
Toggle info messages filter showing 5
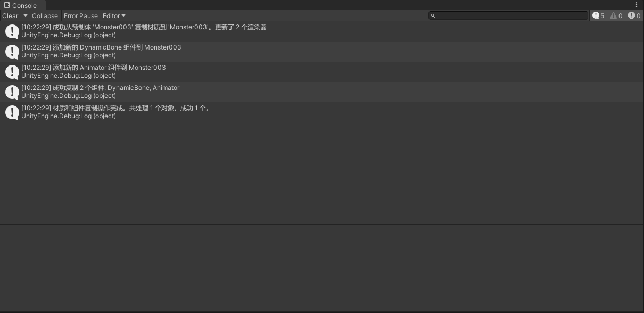pos(598,16)
